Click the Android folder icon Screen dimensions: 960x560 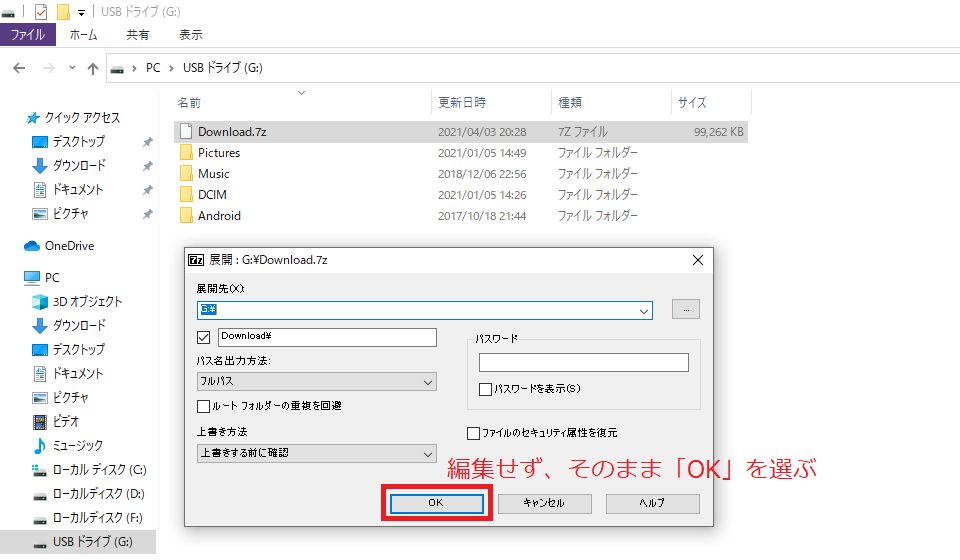pos(186,215)
